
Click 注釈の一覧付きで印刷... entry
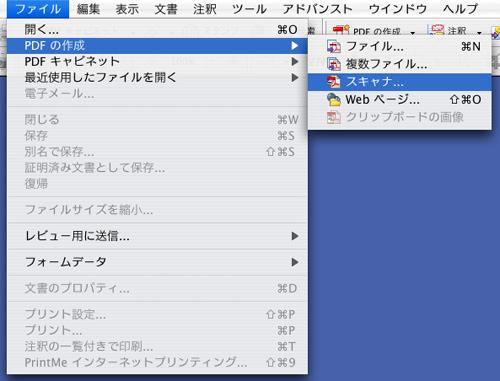pos(157,346)
